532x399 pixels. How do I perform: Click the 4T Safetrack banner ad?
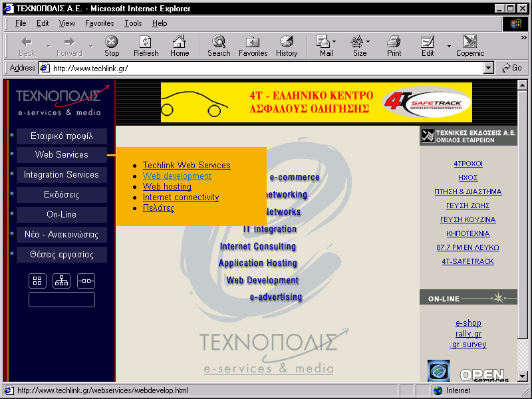(x=317, y=102)
